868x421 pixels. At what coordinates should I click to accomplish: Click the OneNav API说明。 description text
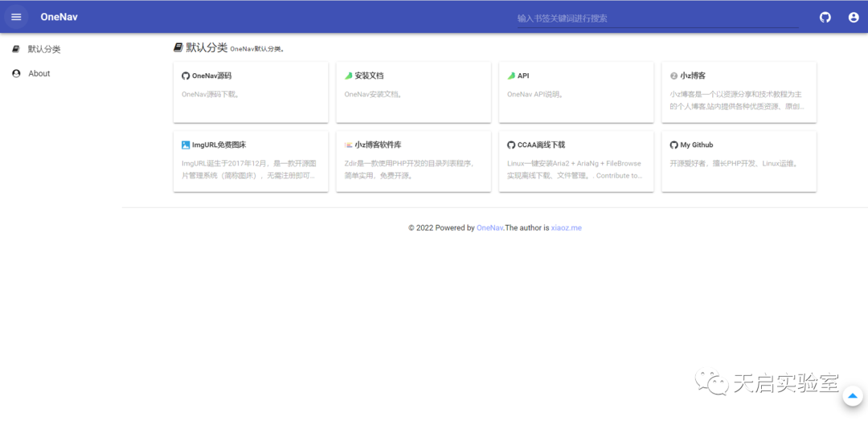[535, 94]
